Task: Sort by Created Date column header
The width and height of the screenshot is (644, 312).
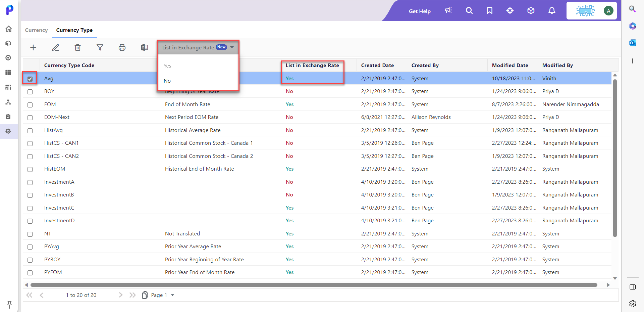Action: click(x=377, y=65)
